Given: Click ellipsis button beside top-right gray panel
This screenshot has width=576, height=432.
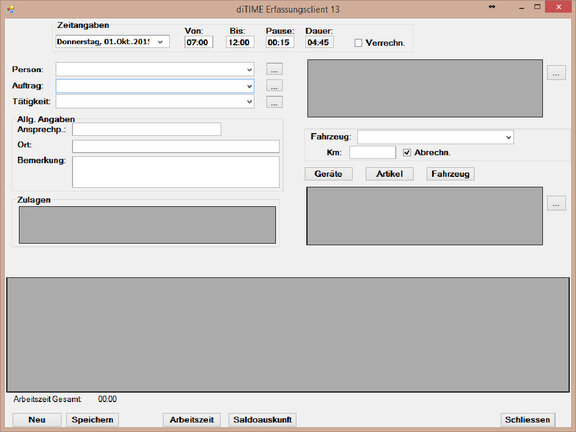Looking at the screenshot, I should [x=556, y=72].
